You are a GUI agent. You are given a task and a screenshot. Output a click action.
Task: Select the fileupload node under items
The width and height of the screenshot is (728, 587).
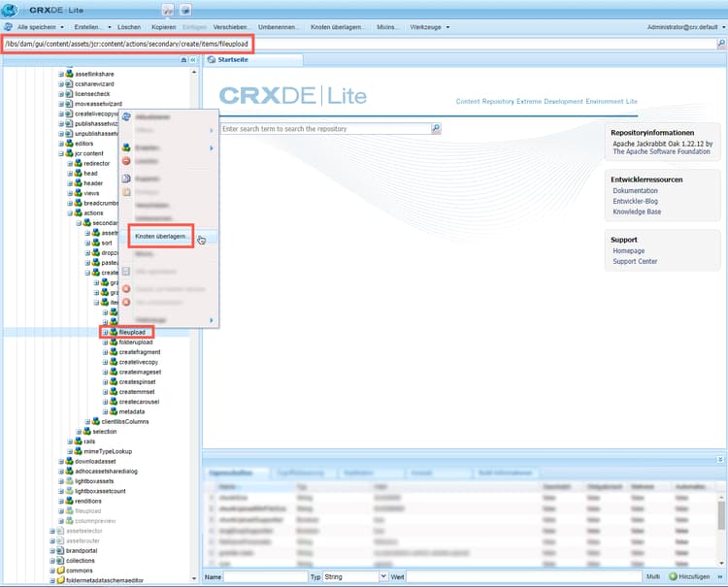click(x=132, y=332)
